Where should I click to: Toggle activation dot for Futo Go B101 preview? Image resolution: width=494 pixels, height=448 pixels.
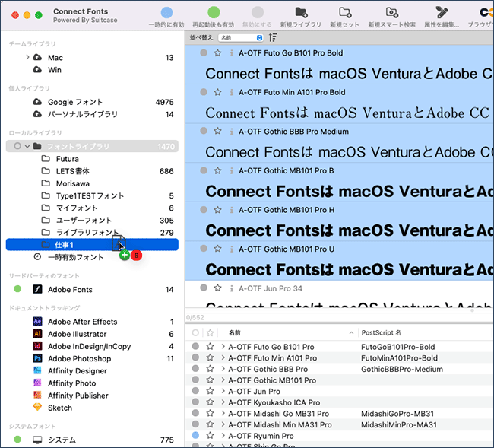204,52
